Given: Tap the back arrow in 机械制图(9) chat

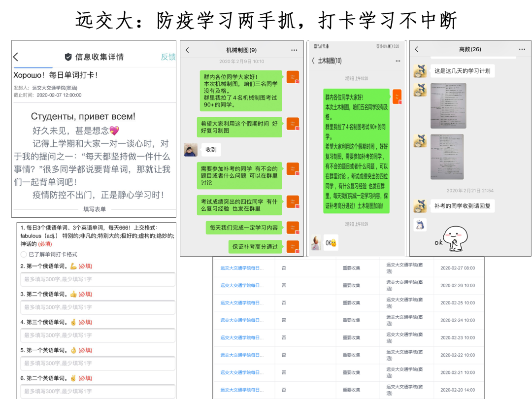Looking at the screenshot, I should point(187,50).
